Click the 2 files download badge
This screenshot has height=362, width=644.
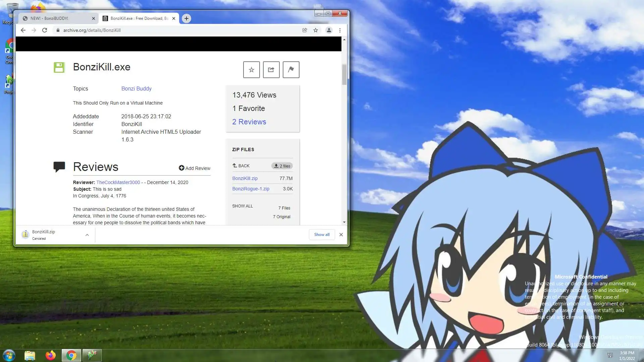click(282, 166)
